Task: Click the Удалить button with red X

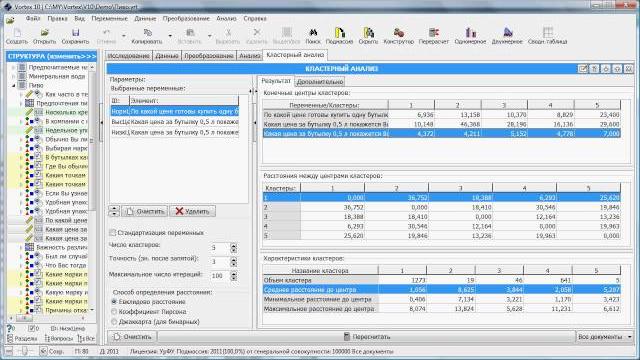Action: click(x=192, y=211)
